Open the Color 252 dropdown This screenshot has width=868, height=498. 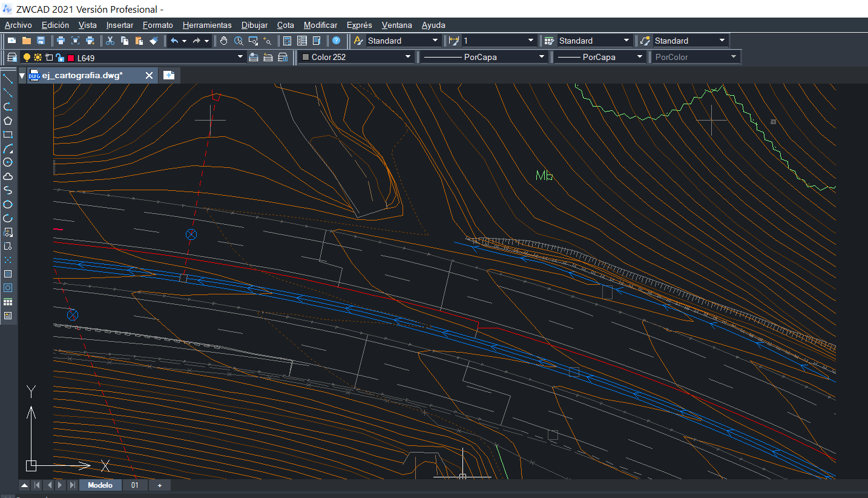point(407,57)
